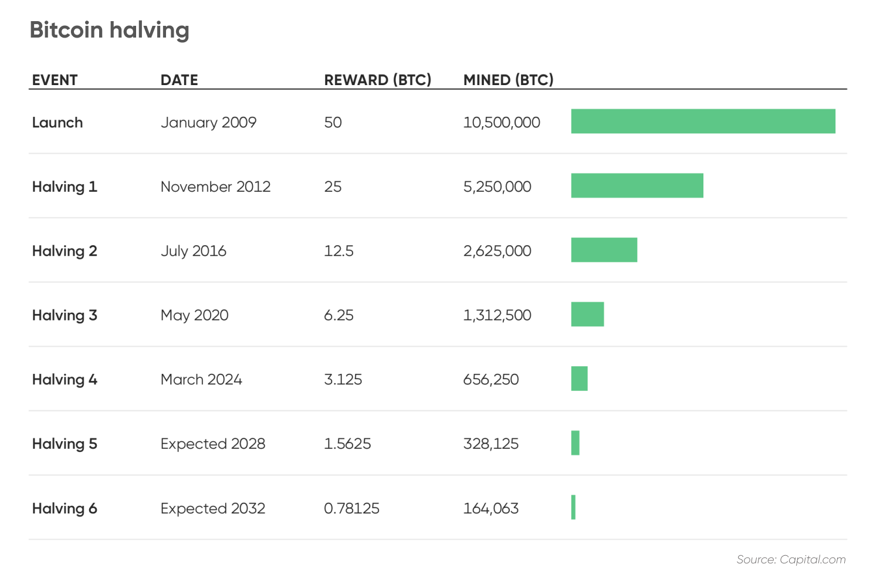Click the green bar in Halving 2 row

[604, 250]
